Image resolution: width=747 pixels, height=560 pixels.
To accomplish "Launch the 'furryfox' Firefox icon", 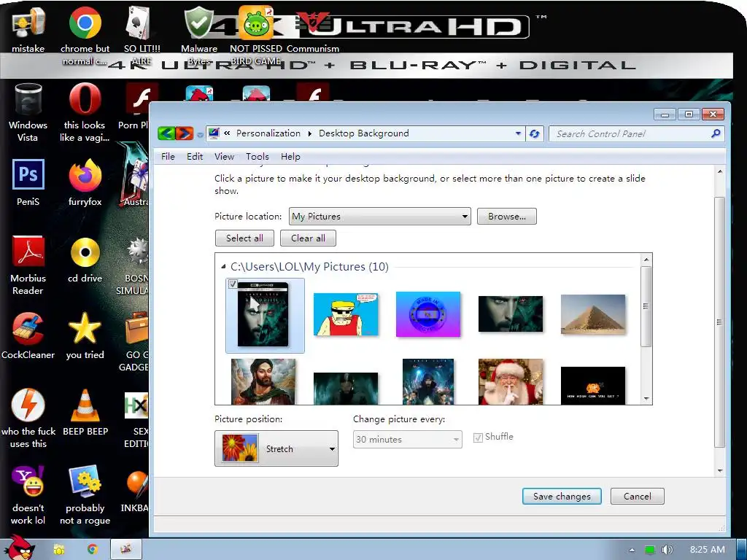I will click(x=85, y=182).
